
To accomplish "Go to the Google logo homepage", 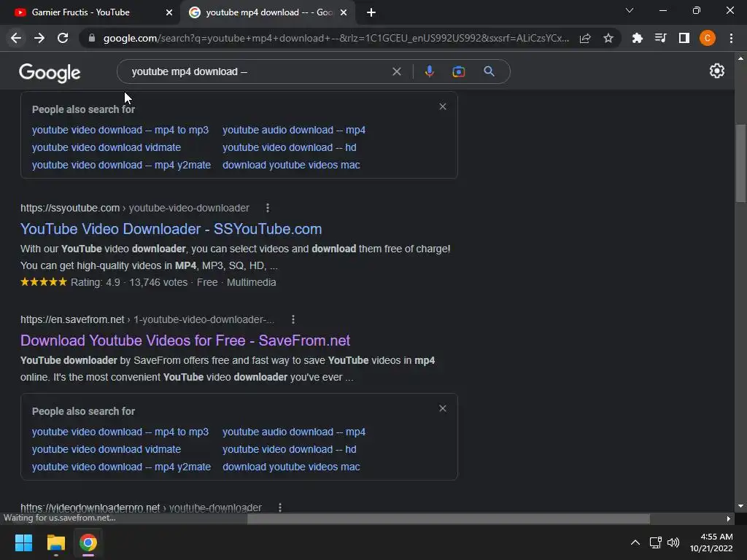I will click(50, 73).
